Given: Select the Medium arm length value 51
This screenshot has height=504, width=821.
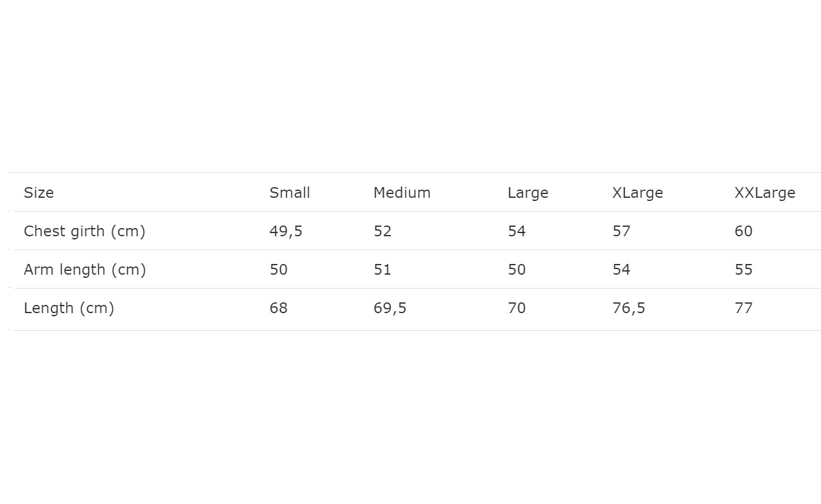Looking at the screenshot, I should click(382, 270).
